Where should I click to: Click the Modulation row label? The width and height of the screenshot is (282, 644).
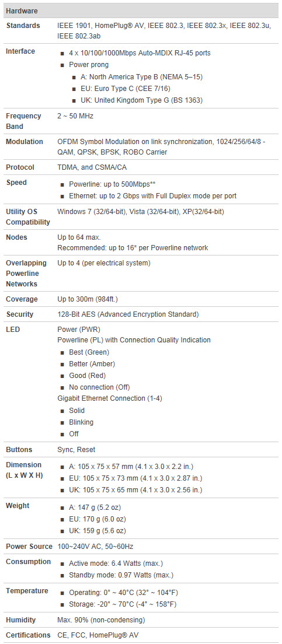[x=25, y=142]
